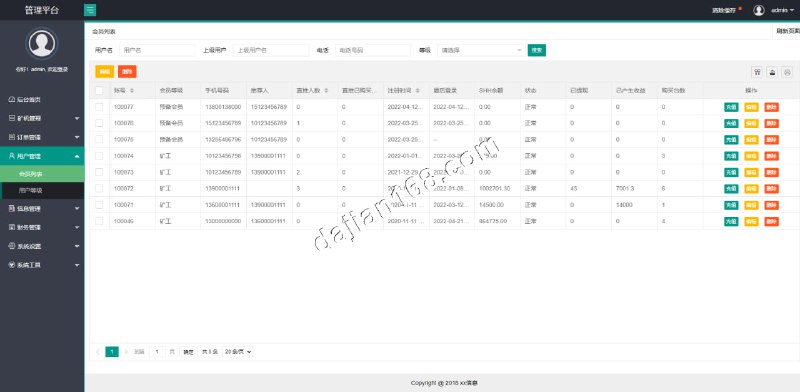800x392 pixels.
Task: Click the green 搜索 search button
Action: (x=537, y=50)
